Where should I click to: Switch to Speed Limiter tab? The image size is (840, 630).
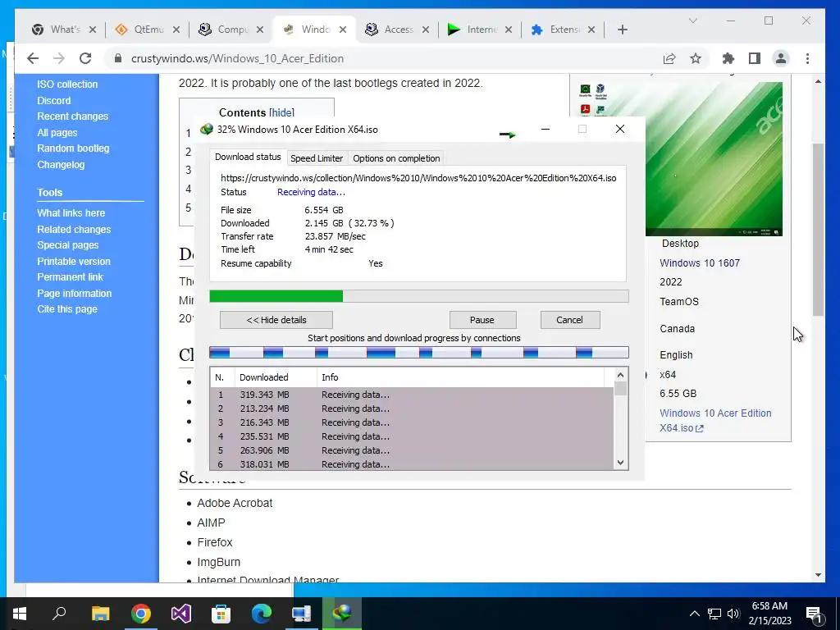point(317,158)
